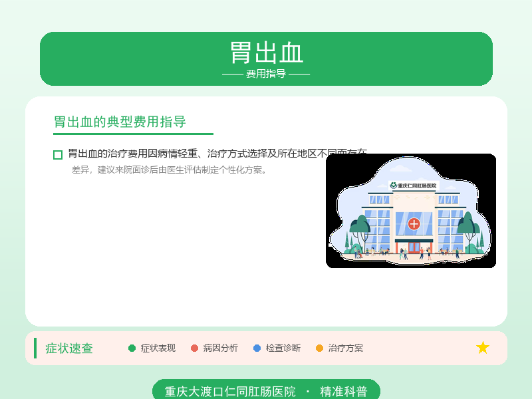The width and height of the screenshot is (532, 399).
Task: Click the heading 胃出血的典型费用指导
Action: click(x=120, y=122)
